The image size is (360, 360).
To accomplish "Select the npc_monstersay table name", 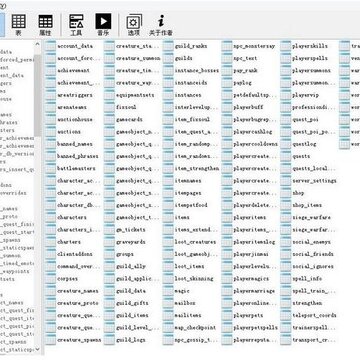I will pos(254,46).
